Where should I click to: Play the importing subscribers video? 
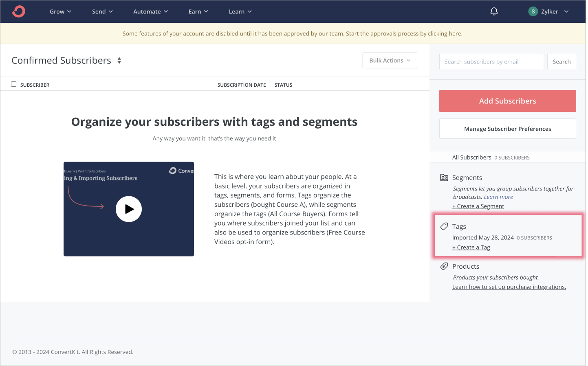[x=129, y=209]
